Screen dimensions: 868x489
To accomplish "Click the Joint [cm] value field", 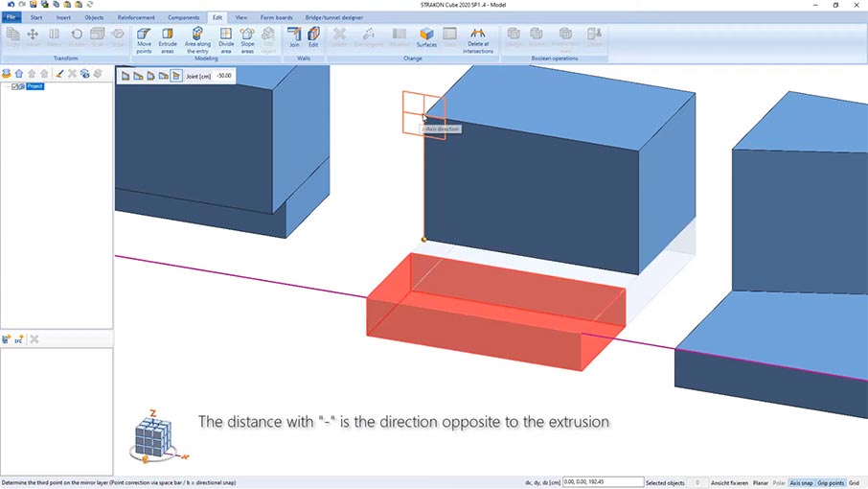I will [223, 76].
